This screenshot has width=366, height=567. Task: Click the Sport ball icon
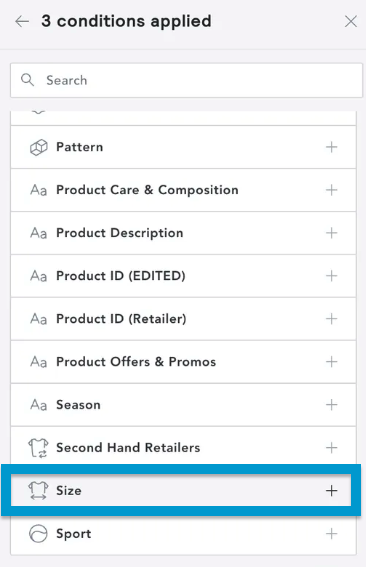point(38,534)
